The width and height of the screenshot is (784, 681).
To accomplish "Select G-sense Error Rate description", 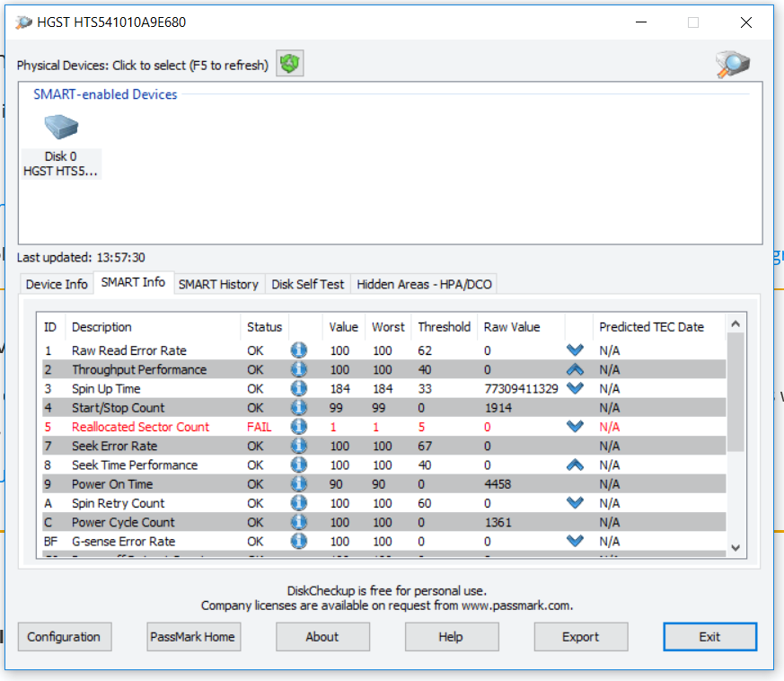I will click(124, 542).
